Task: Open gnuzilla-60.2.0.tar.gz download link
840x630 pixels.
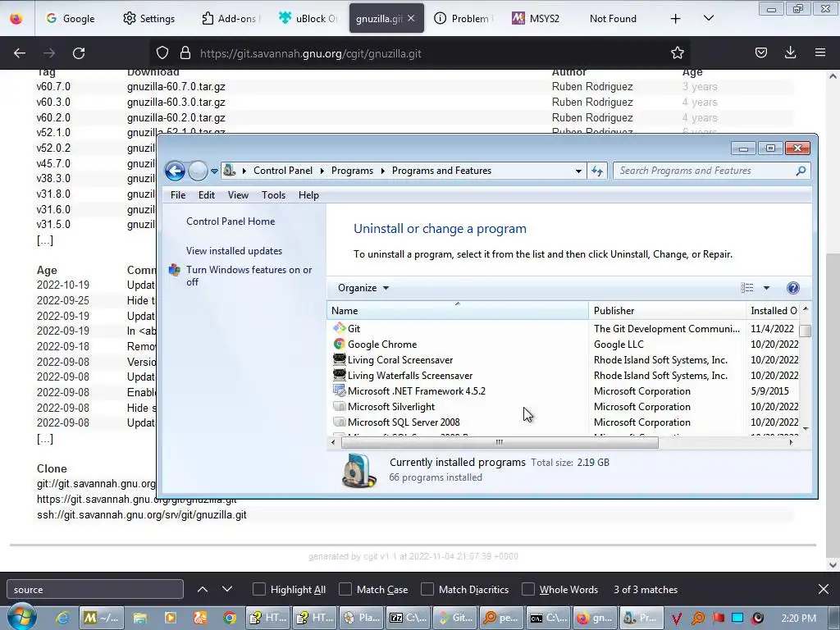Action: point(176,118)
